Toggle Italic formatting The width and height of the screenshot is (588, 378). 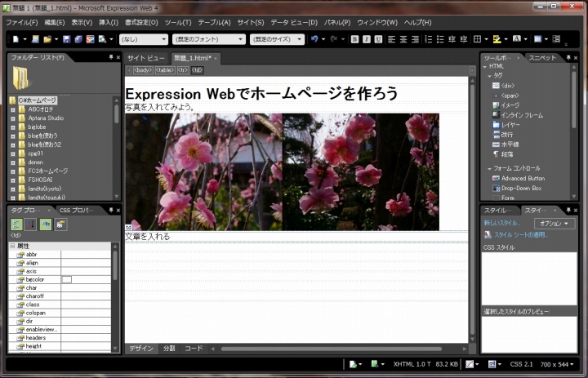(367, 39)
